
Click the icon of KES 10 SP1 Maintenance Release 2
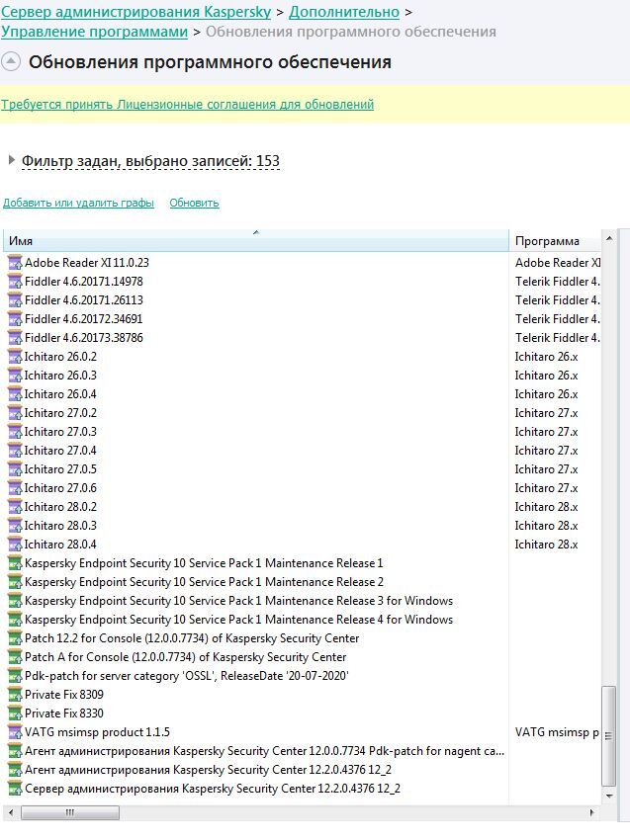15,582
